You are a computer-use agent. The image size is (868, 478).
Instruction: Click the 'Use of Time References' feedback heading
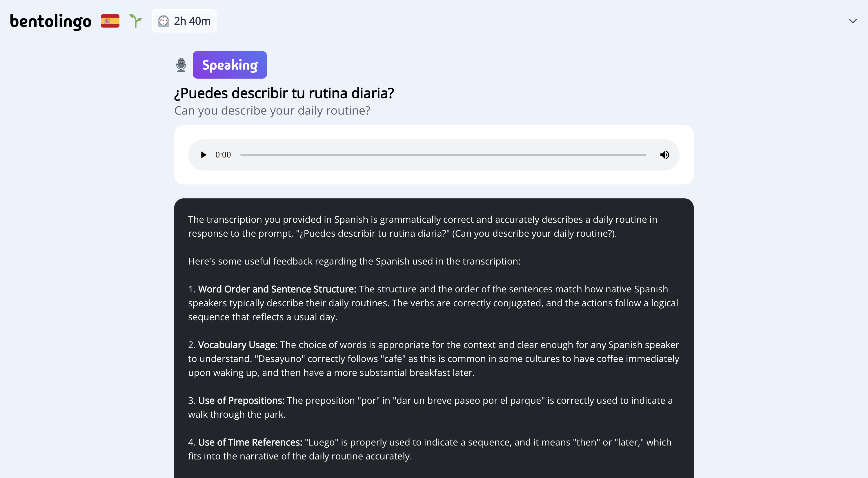point(250,442)
